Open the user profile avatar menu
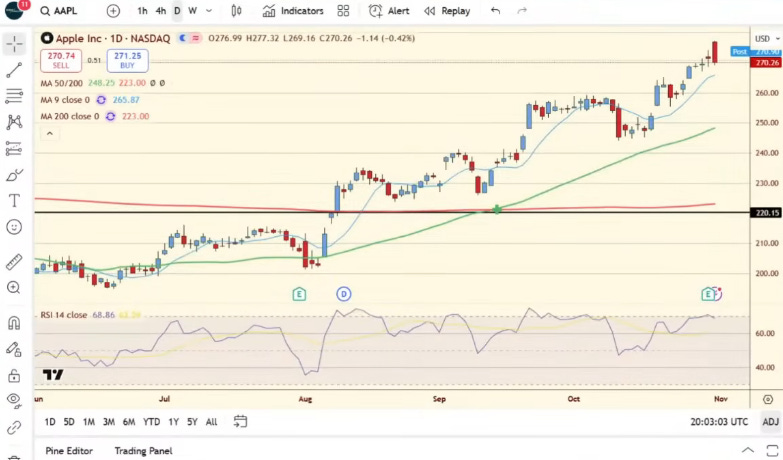This screenshot has width=783, height=460. [x=14, y=10]
